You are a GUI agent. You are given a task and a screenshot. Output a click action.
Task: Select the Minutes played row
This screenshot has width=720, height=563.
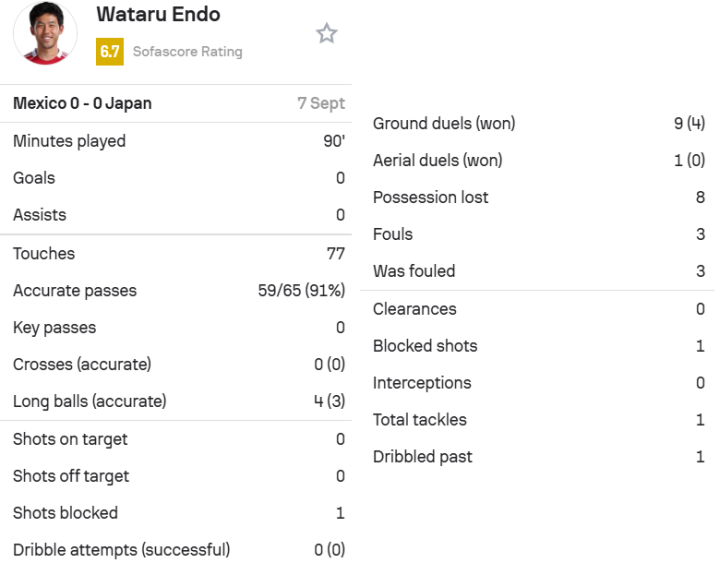tap(178, 141)
